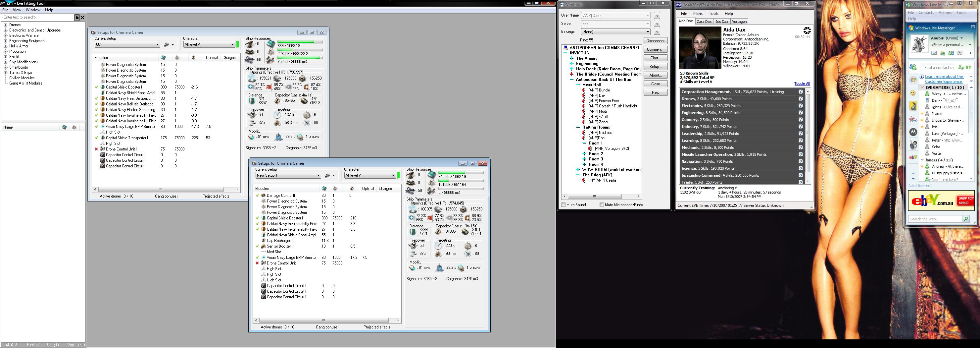Expand Corporation Management skill group in EVEMon
Screen dimensions: 980x348
[x=801, y=92]
